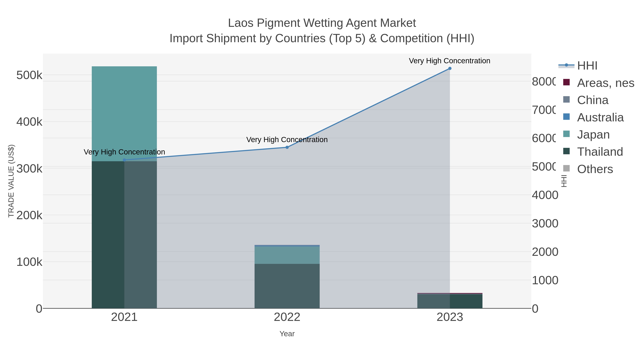Toggle the Areas, nes legend entry
The image size is (644, 362).
599,83
